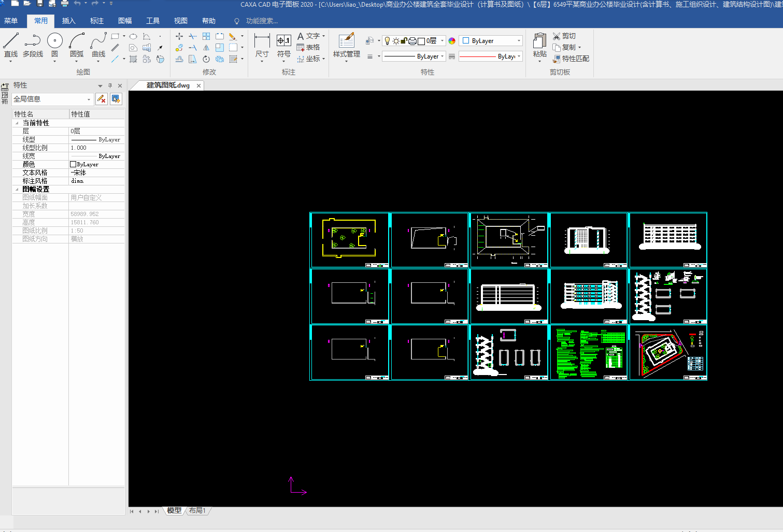Screen dimensions: 783x532
Task: Pick the move tool in 修改 group
Action: [179, 36]
